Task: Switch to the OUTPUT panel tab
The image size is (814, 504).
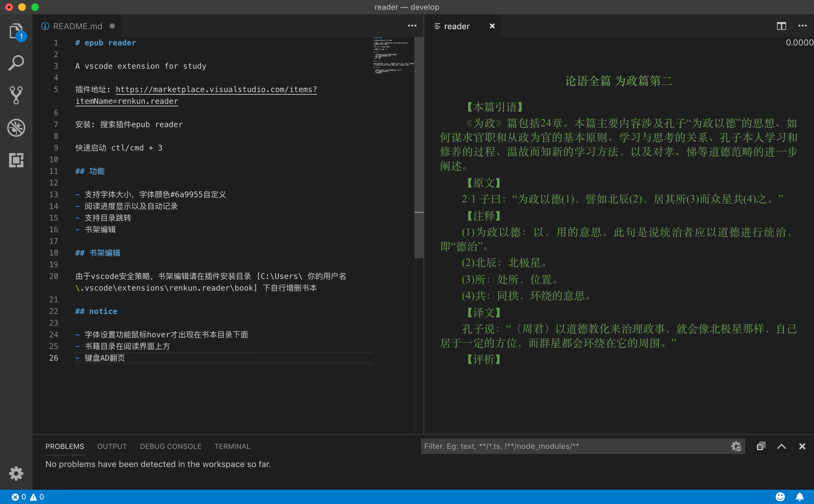Action: (112, 446)
